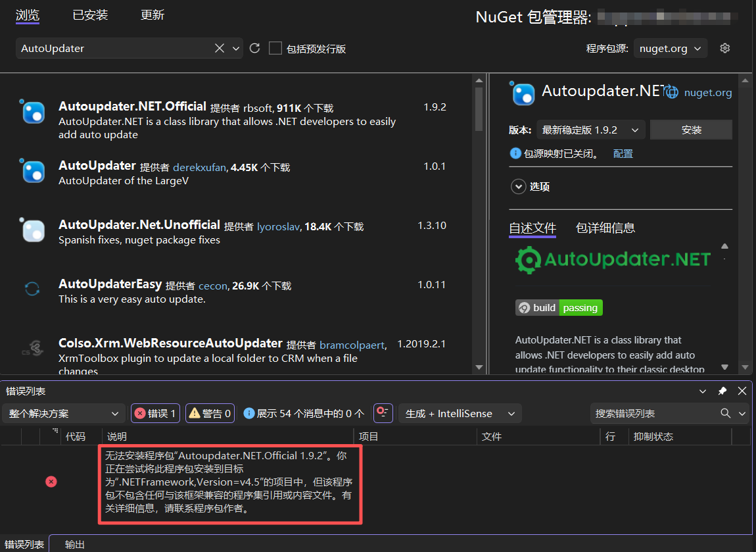
Task: Close the error list panel
Action: tap(742, 391)
